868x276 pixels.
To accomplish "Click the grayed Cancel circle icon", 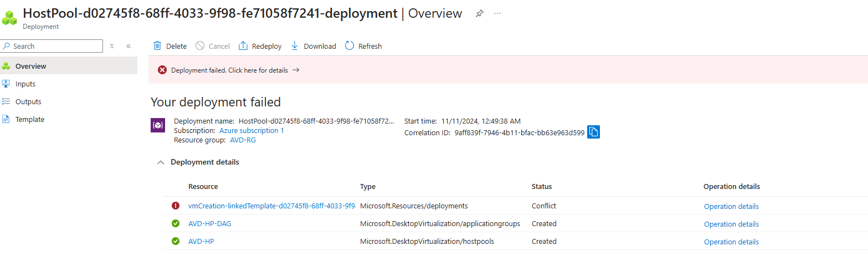I will (200, 45).
